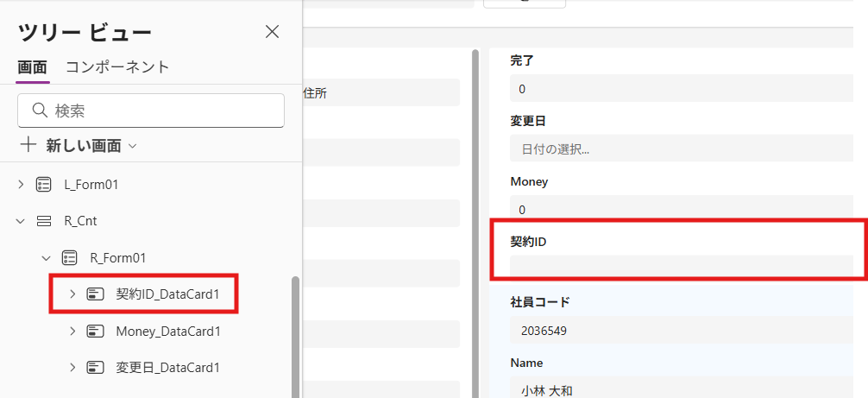Click the 契約ID text input field
868x398 pixels.
click(x=682, y=268)
